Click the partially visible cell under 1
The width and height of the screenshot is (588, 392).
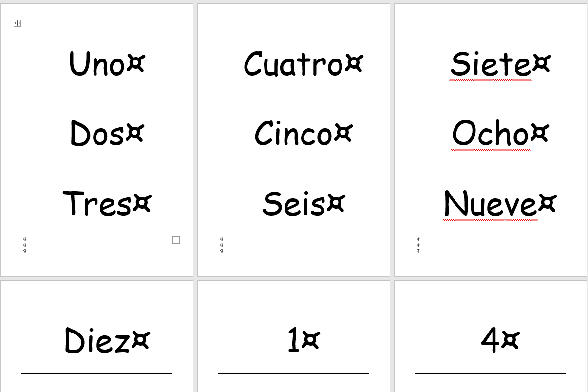[293, 383]
